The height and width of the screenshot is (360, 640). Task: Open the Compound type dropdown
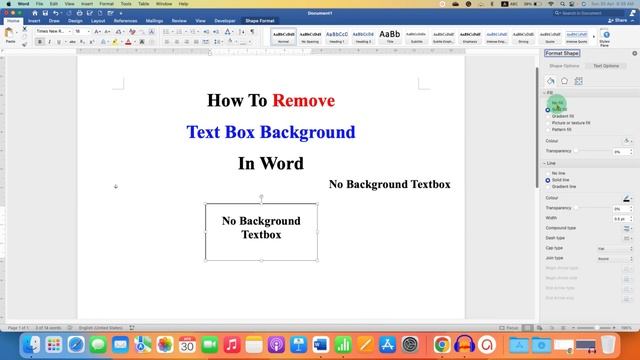[x=627, y=228]
